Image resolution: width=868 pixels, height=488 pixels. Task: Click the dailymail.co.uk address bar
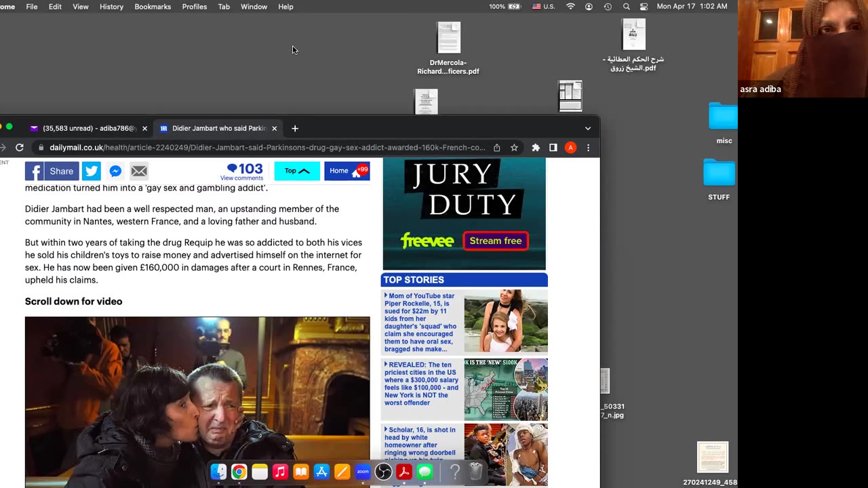coord(268,147)
